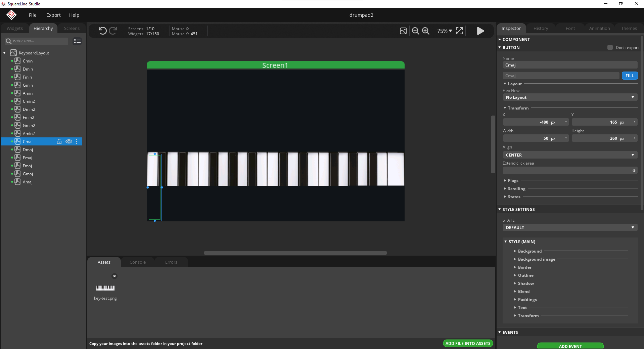The image size is (644, 349).
Task: Click the zoom out magnifier icon
Action: click(x=415, y=31)
